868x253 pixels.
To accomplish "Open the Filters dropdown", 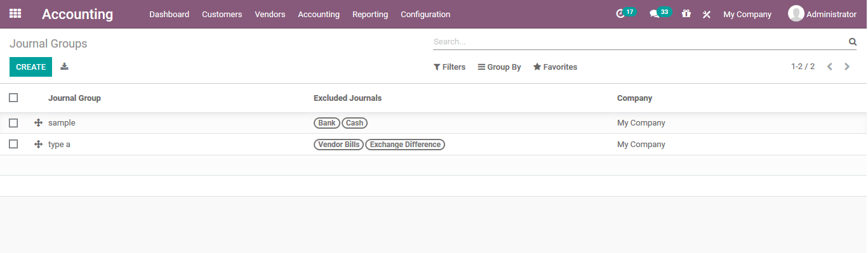I will 450,67.
